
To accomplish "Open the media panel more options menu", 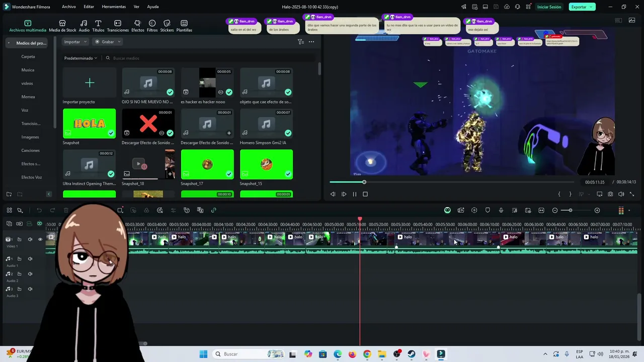I will (311, 42).
